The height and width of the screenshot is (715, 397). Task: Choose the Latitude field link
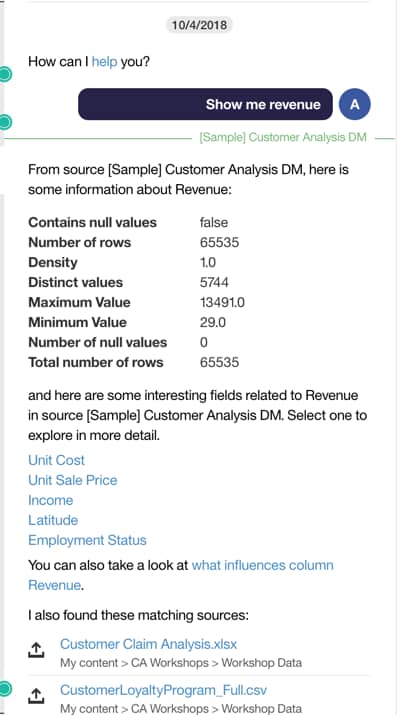point(53,520)
